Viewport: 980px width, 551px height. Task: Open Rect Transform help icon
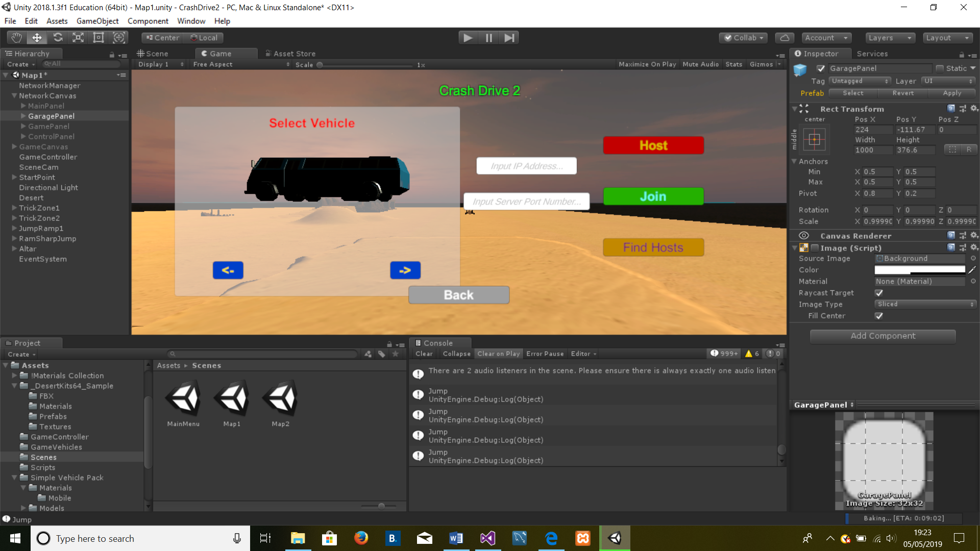(951, 109)
